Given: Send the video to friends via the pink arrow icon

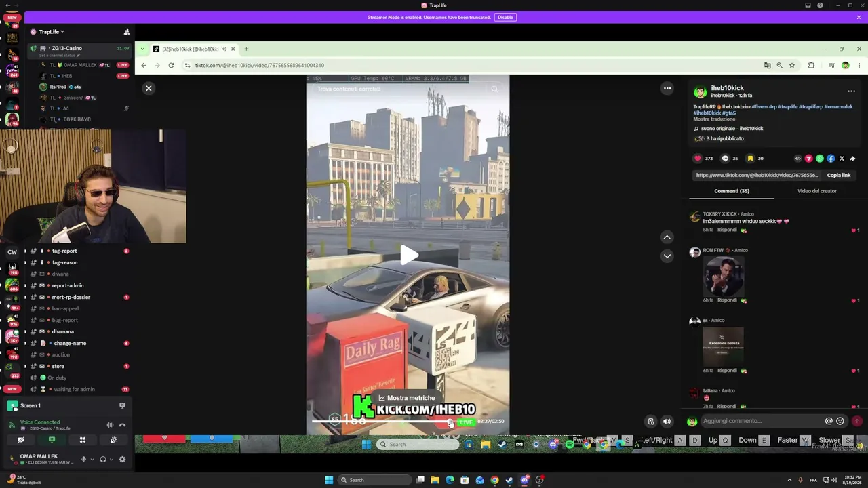Looking at the screenshot, I should tap(808, 159).
